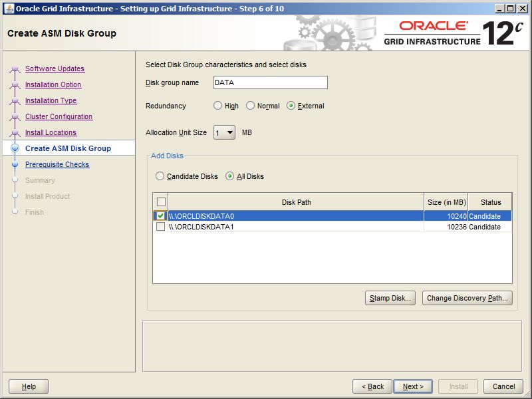
Task: Select the \\.\ORCLDISKDATA0 path cell
Action: pyautogui.click(x=296, y=216)
